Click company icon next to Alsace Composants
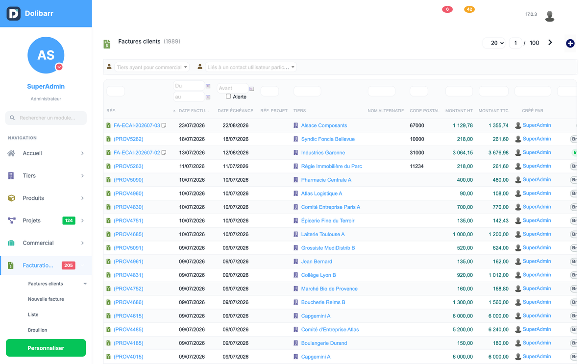 pos(295,125)
